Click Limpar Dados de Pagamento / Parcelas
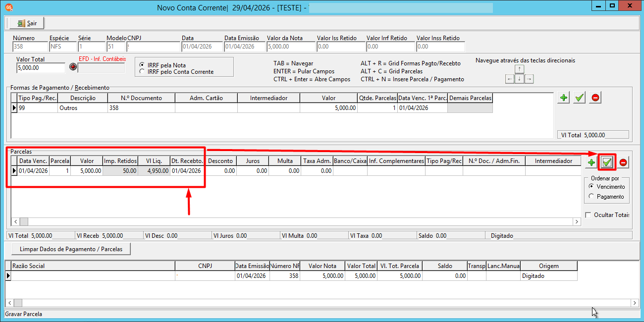The height and width of the screenshot is (322, 644). pyautogui.click(x=71, y=249)
